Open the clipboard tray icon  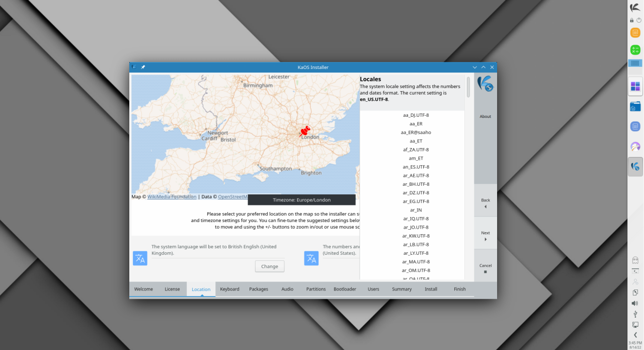tap(635, 293)
